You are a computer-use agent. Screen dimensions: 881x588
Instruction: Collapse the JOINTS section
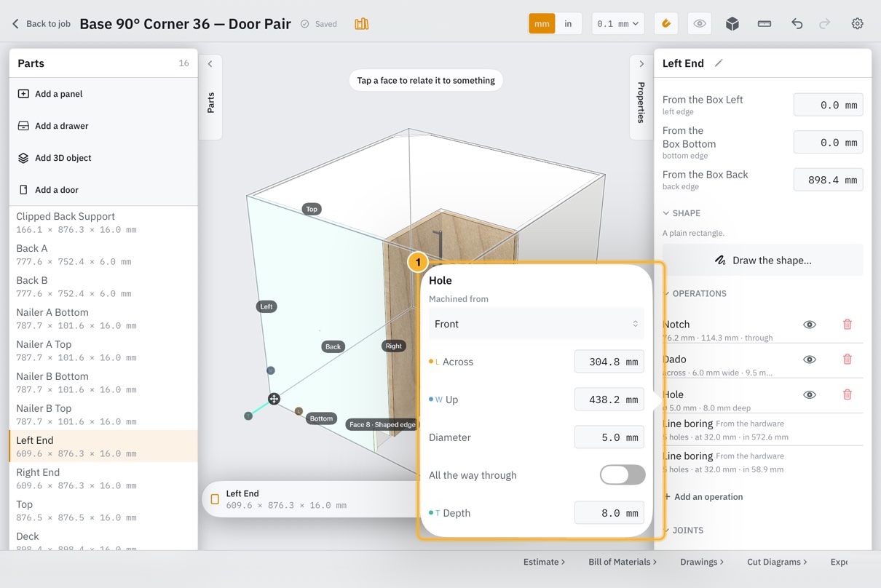tap(683, 531)
